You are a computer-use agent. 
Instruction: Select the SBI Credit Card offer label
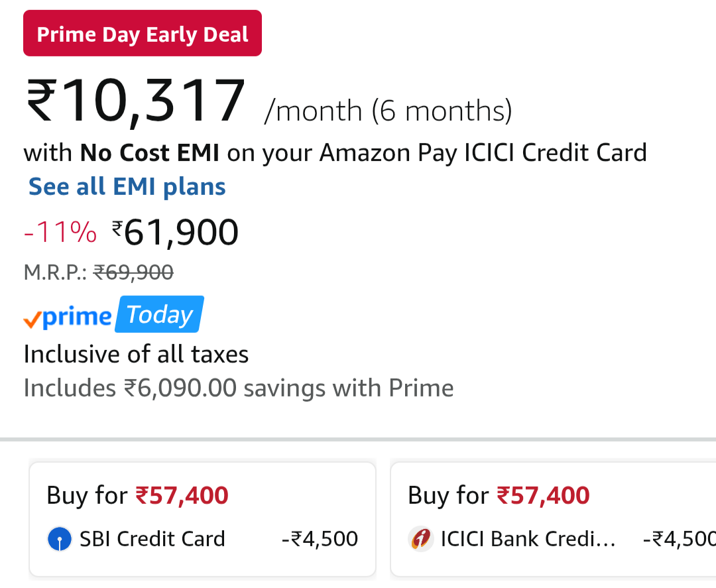point(152,539)
